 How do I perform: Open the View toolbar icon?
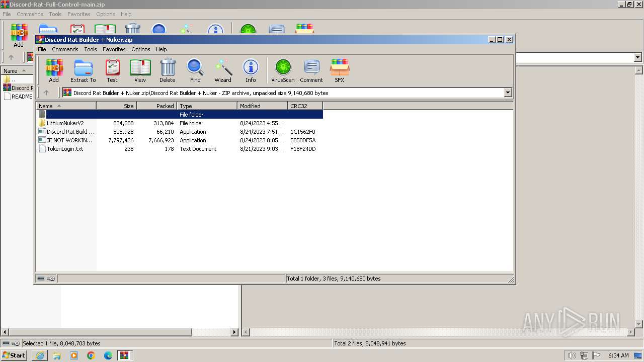pos(140,70)
